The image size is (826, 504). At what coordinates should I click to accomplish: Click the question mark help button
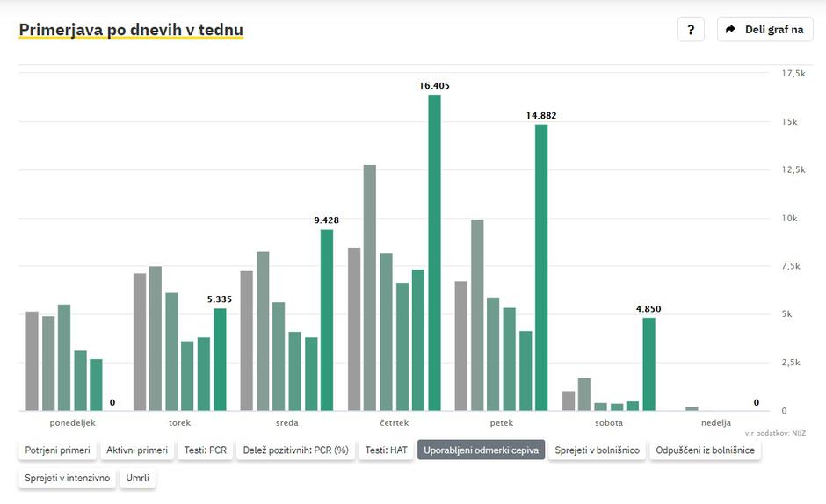691,29
